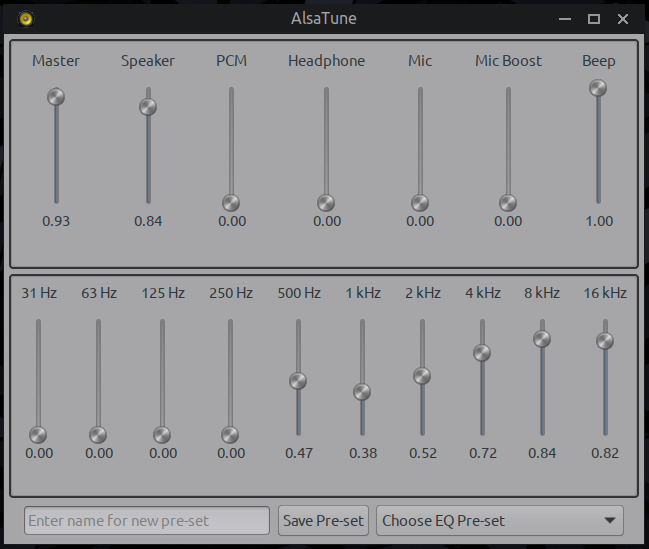The width and height of the screenshot is (649, 549).
Task: Click the Mic Boost slider knob
Action: tap(508, 203)
